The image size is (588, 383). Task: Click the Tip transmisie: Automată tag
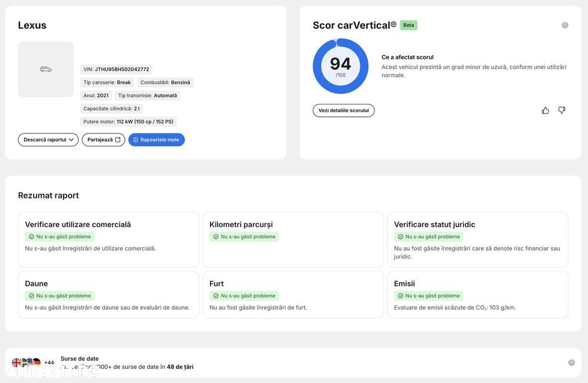[x=148, y=96]
